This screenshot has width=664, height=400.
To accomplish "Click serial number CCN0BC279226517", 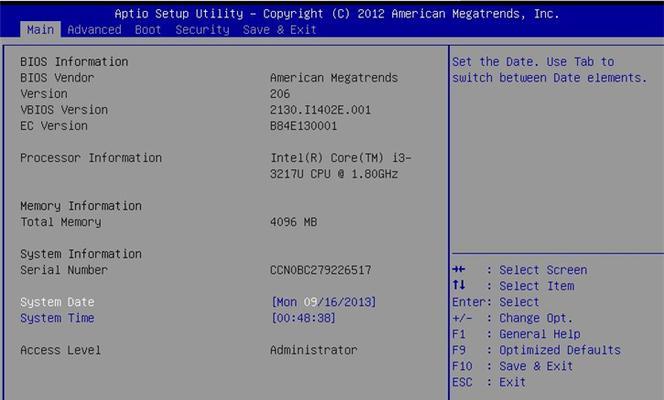I will point(320,270).
